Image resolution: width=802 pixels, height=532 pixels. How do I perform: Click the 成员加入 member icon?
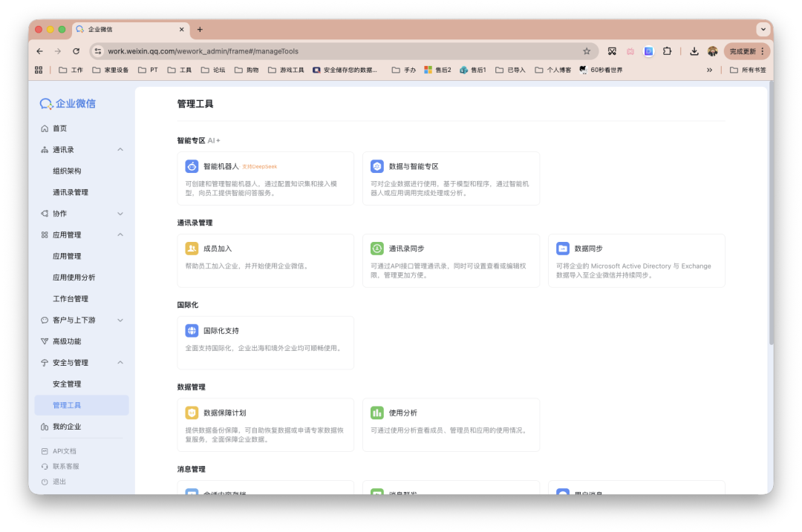click(x=192, y=248)
